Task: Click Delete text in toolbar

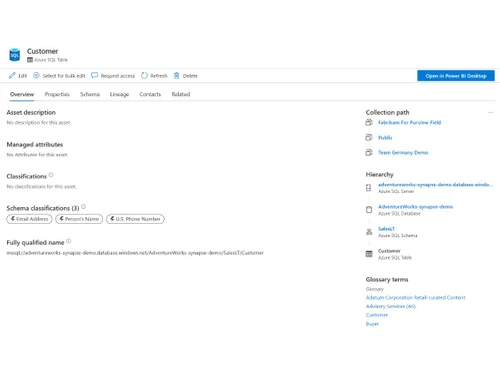Action: 190,76
